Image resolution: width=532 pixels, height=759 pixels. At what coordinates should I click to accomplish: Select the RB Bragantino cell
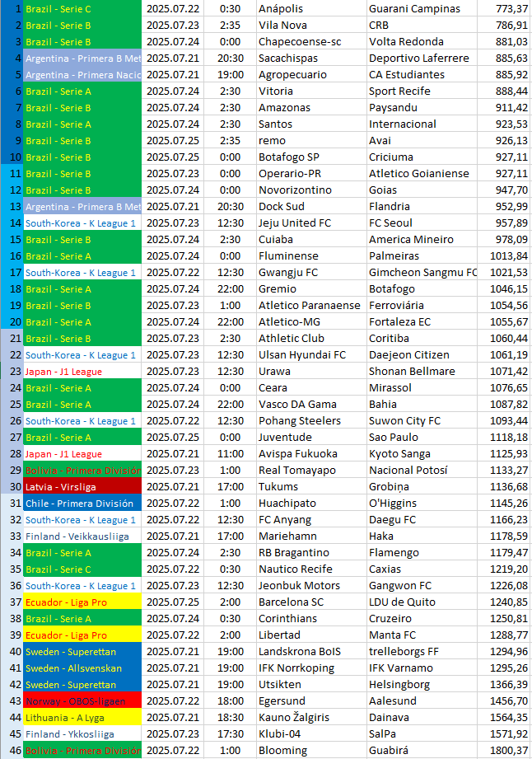click(311, 552)
